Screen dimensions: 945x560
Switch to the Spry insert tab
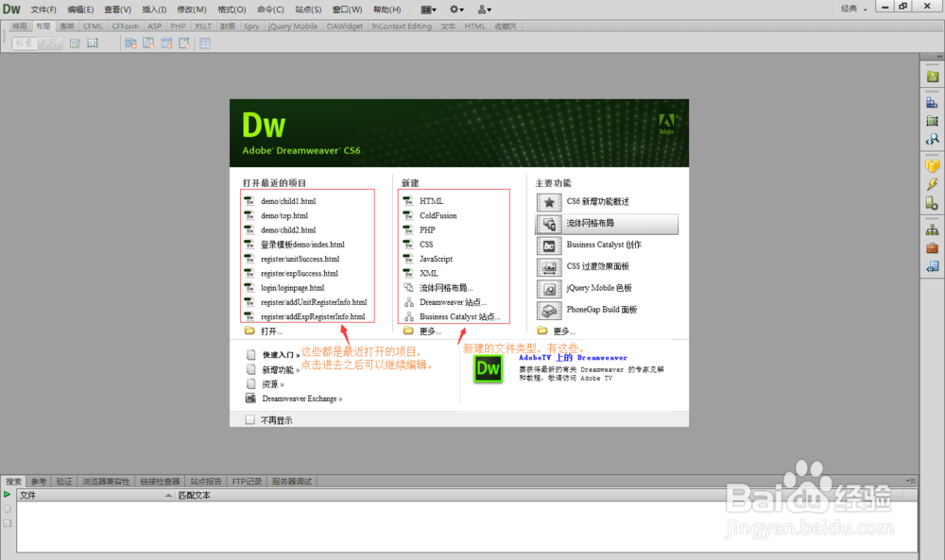click(251, 25)
